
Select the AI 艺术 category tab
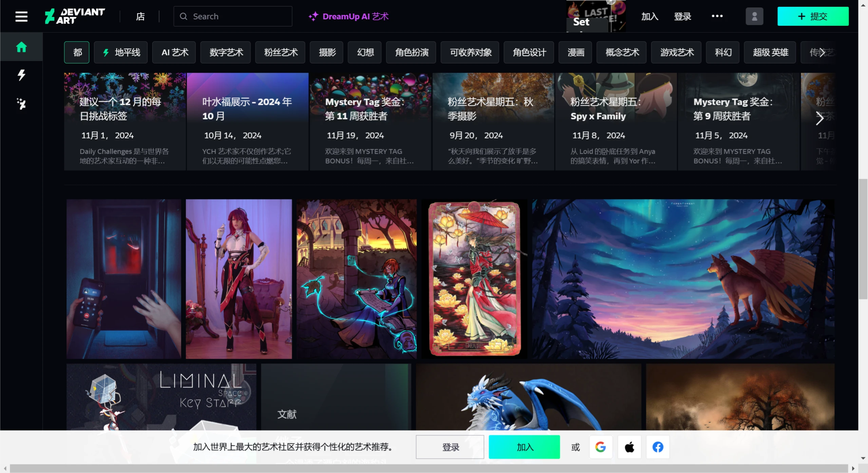coord(174,52)
